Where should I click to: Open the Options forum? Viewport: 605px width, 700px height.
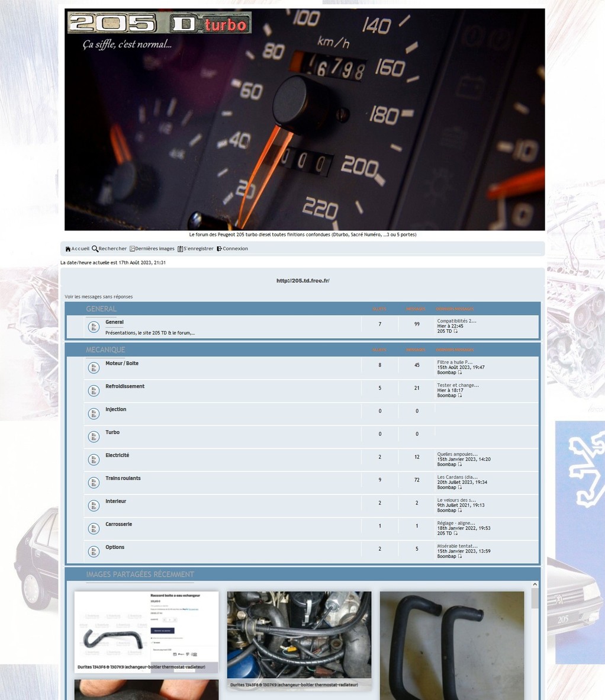point(115,547)
